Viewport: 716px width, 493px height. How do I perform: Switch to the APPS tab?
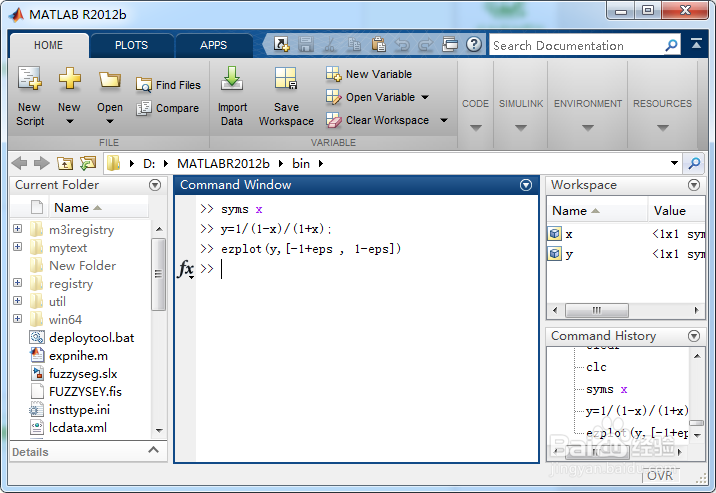click(213, 45)
